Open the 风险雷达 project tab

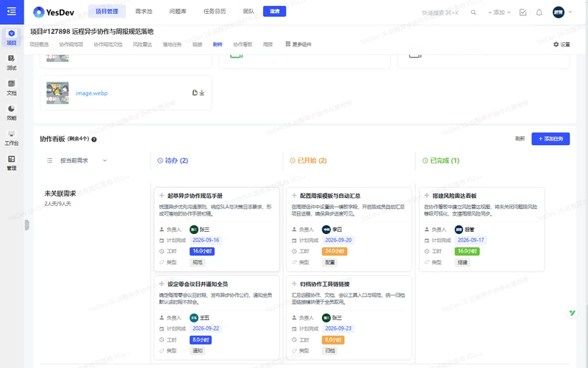(x=143, y=44)
